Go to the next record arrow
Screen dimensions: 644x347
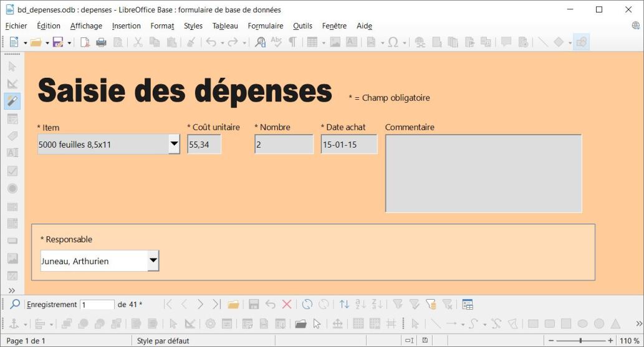(x=200, y=305)
